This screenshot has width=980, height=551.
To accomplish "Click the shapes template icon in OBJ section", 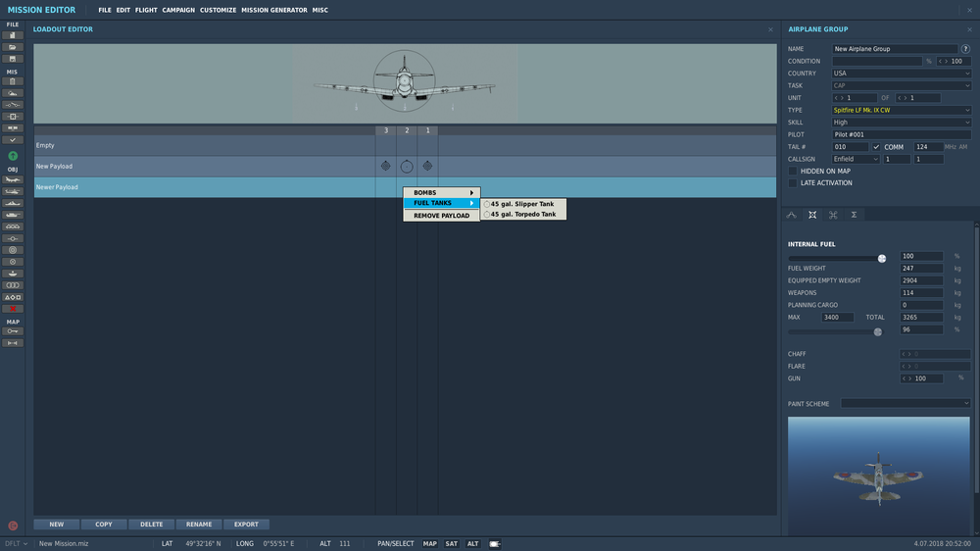I will point(13,297).
